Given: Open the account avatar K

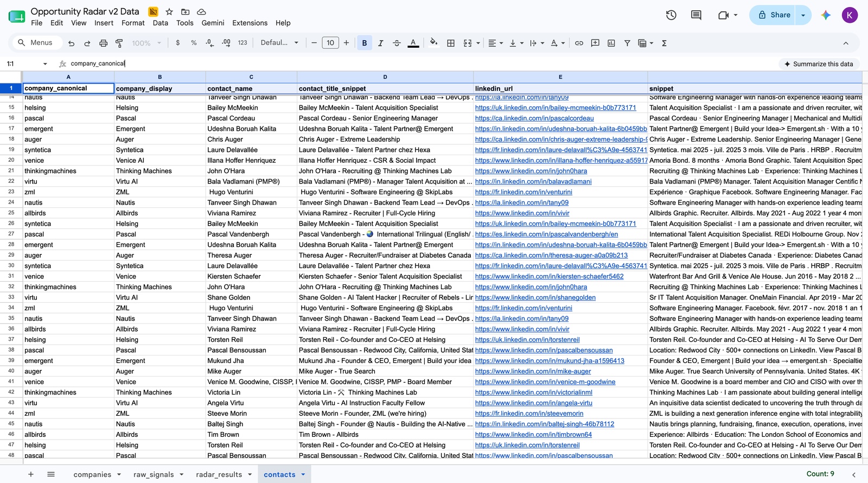Looking at the screenshot, I should (850, 15).
